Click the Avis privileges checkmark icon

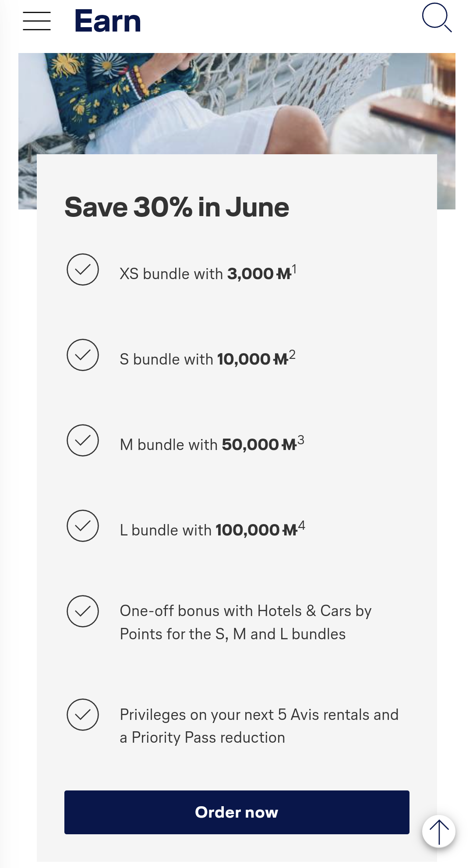83,715
